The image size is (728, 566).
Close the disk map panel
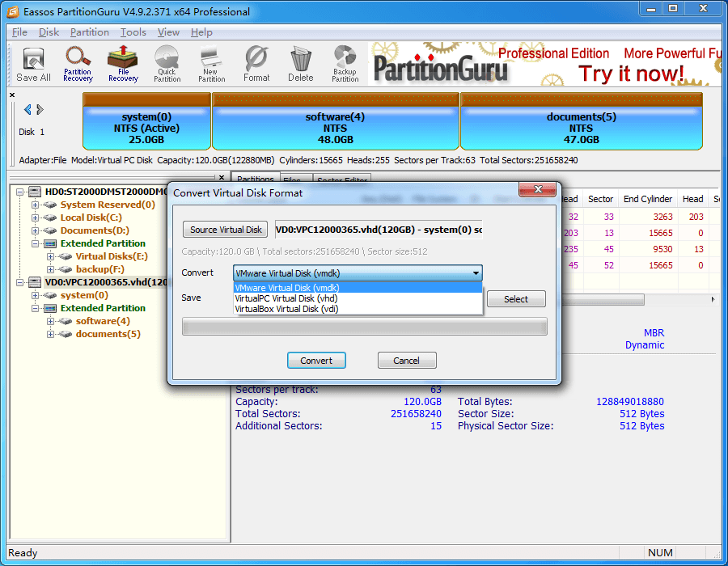pyautogui.click(x=12, y=95)
